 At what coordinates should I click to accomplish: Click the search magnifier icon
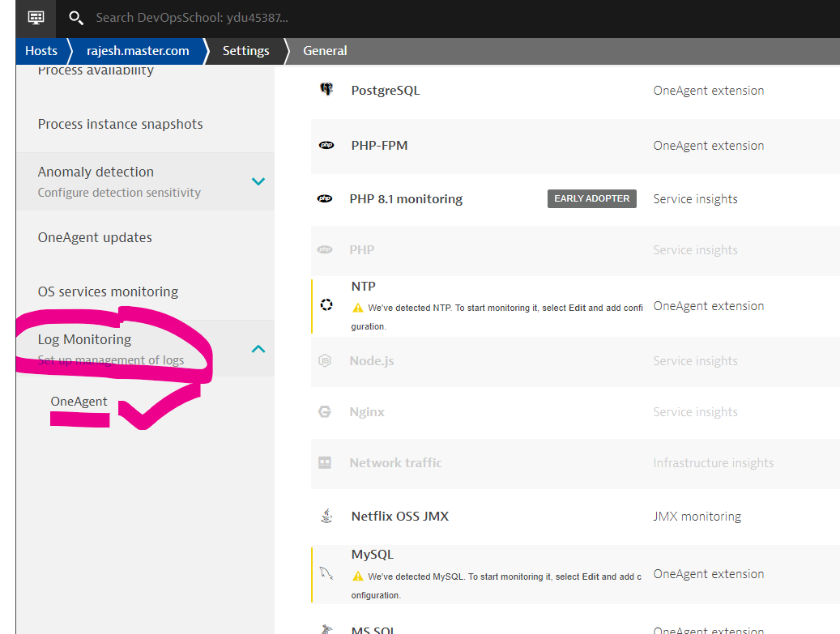point(75,18)
